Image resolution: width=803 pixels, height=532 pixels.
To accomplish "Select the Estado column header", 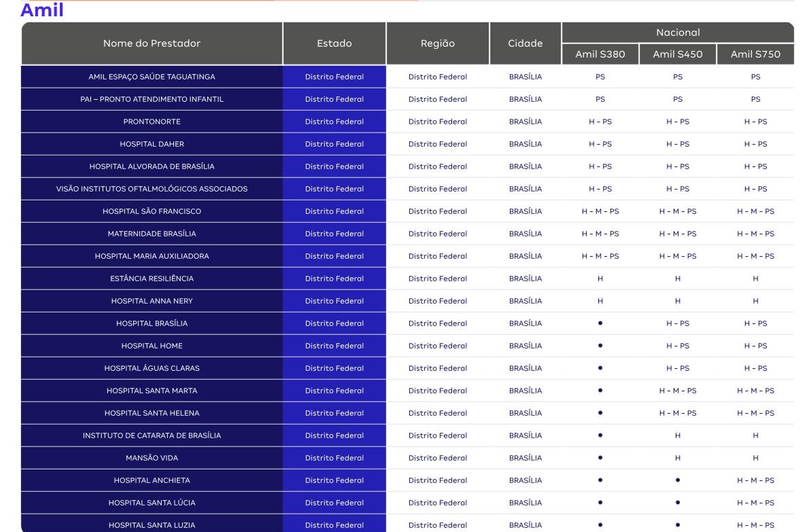I will 335,43.
